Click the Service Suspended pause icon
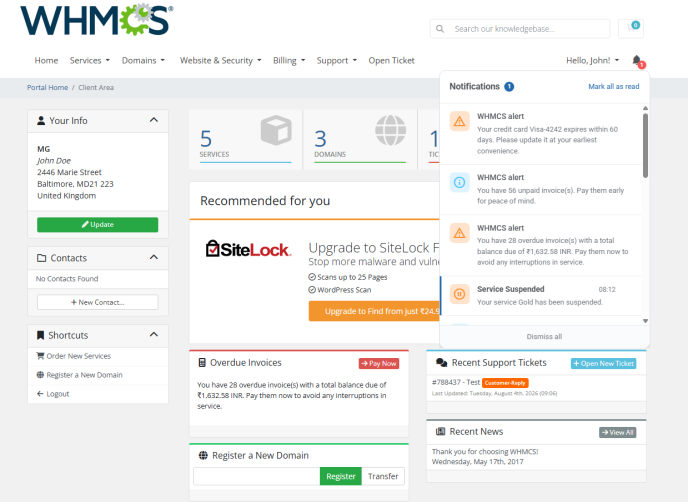688x502 pixels. [x=459, y=294]
